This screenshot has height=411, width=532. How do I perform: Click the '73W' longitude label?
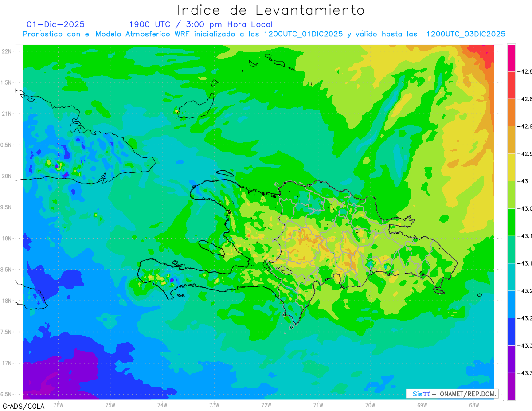click(x=214, y=405)
